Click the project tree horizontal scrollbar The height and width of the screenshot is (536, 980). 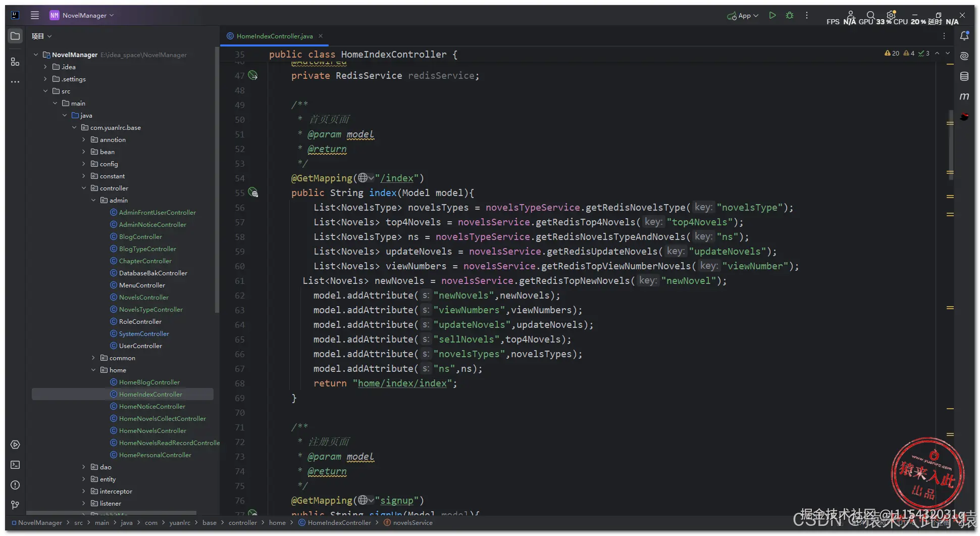click(111, 513)
